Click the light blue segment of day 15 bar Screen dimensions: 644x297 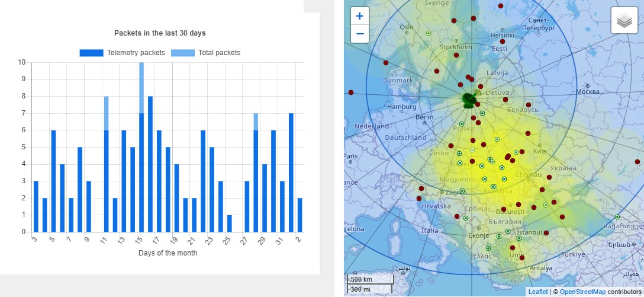coord(141,87)
